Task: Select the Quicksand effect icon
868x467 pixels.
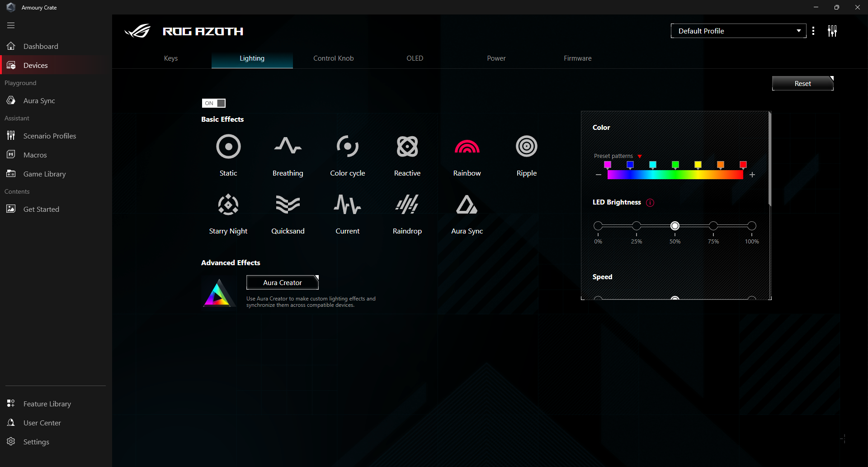Action: point(288,205)
